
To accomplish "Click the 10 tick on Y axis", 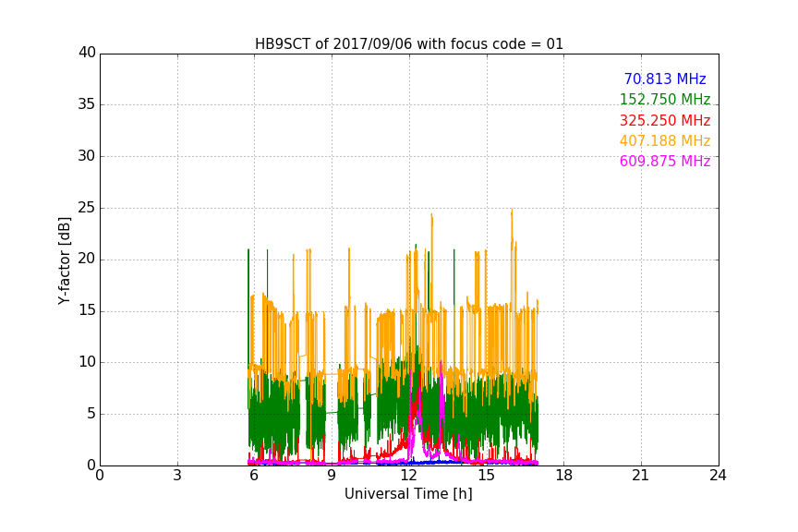I will click(x=87, y=362).
